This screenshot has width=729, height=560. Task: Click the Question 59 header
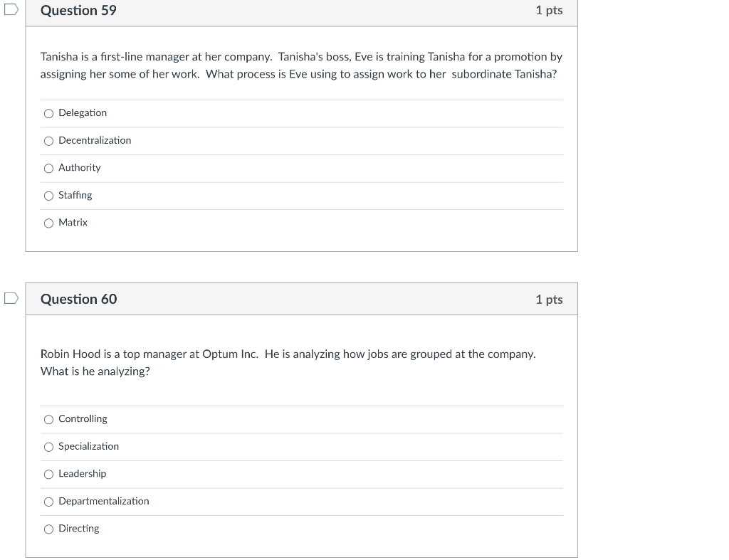79,11
